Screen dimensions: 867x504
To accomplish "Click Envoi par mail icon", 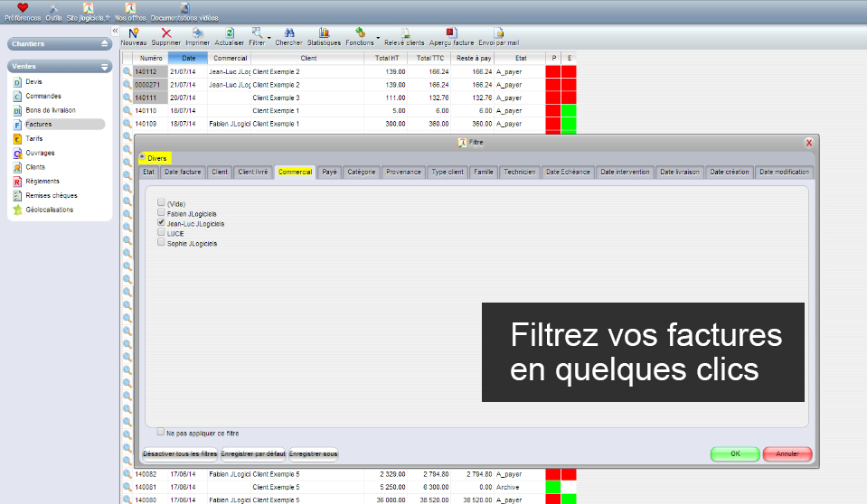I will [x=499, y=33].
